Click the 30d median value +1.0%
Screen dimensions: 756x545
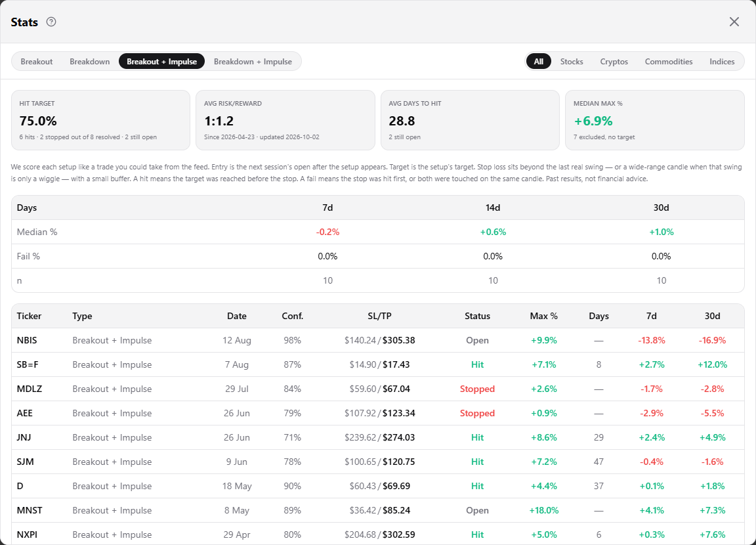pyautogui.click(x=661, y=232)
